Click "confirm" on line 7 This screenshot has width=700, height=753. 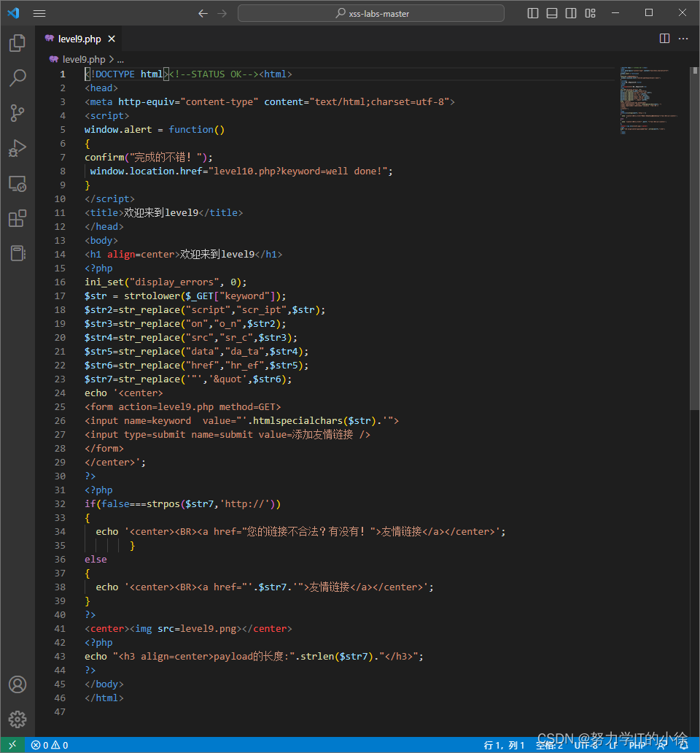click(x=104, y=158)
